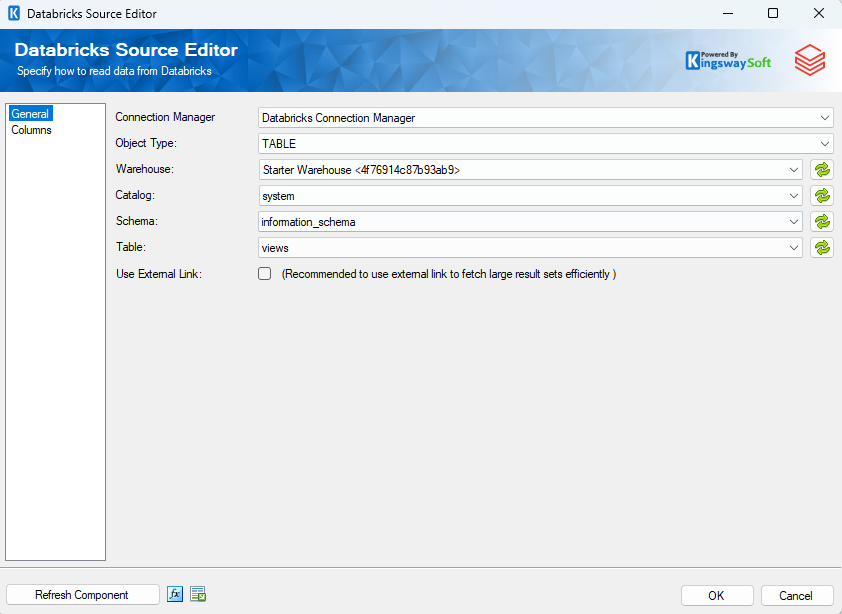This screenshot has height=614, width=842.
Task: Select the General page
Action: pyautogui.click(x=30, y=114)
